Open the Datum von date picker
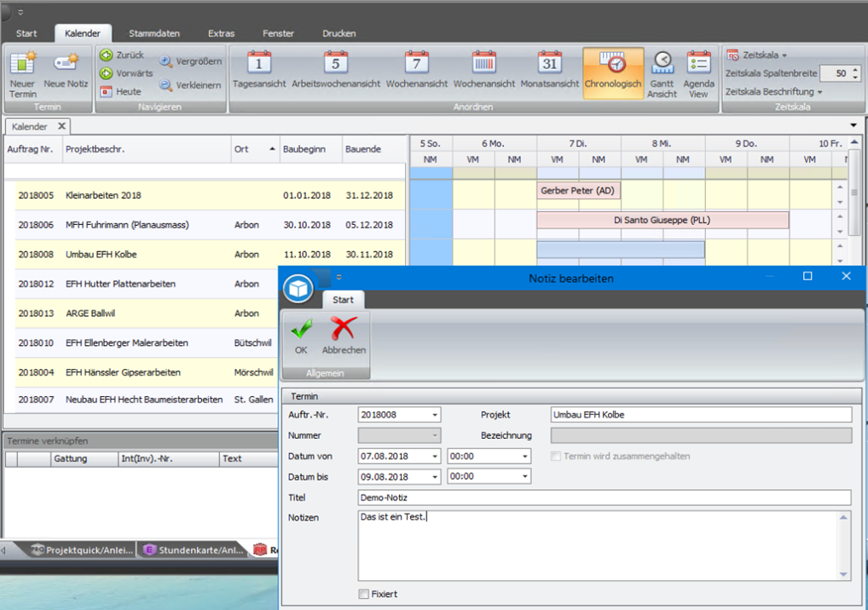The height and width of the screenshot is (610, 868). (x=435, y=457)
